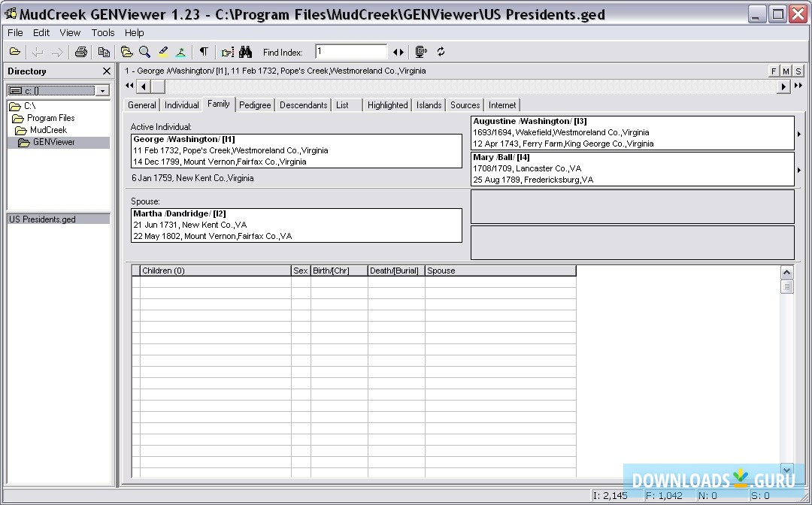
Task: Click the refresh arrows icon
Action: [x=441, y=52]
